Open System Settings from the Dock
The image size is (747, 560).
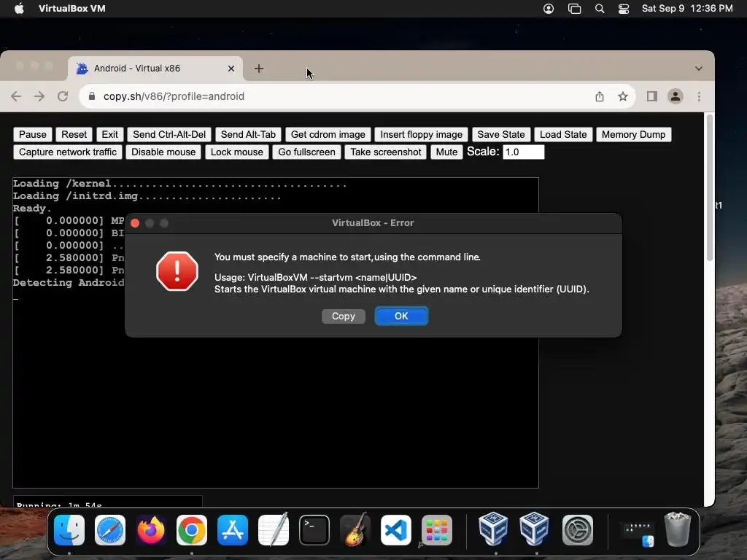578,530
